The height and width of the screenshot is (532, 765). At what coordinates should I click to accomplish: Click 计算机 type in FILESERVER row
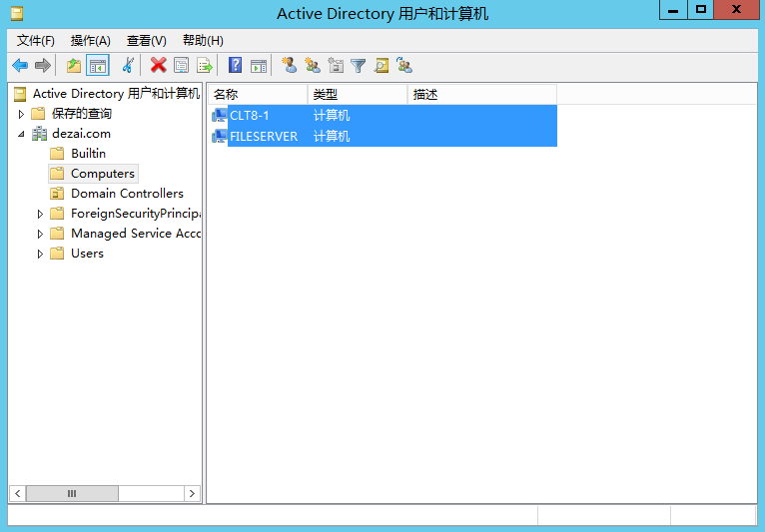[332, 136]
